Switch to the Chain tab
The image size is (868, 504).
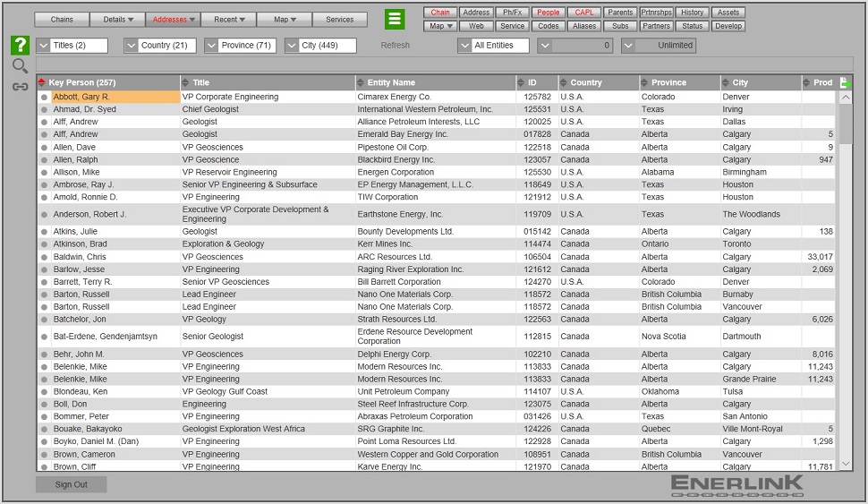point(440,13)
